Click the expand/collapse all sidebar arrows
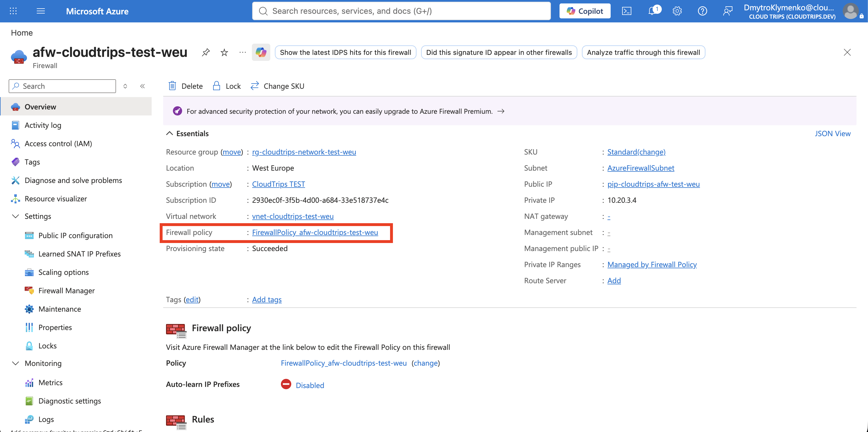Screen dimensions: 868x432 (125, 86)
